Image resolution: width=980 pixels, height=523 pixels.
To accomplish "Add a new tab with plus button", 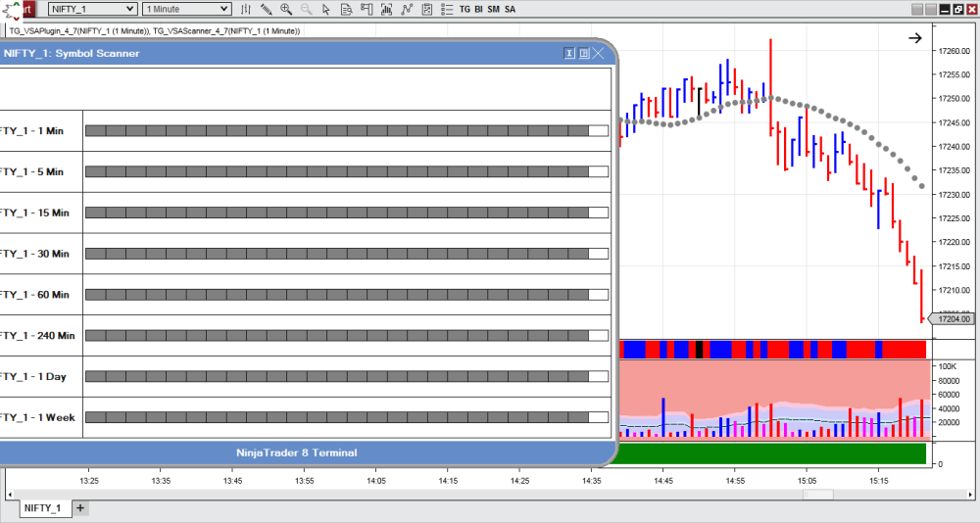I will click(81, 507).
